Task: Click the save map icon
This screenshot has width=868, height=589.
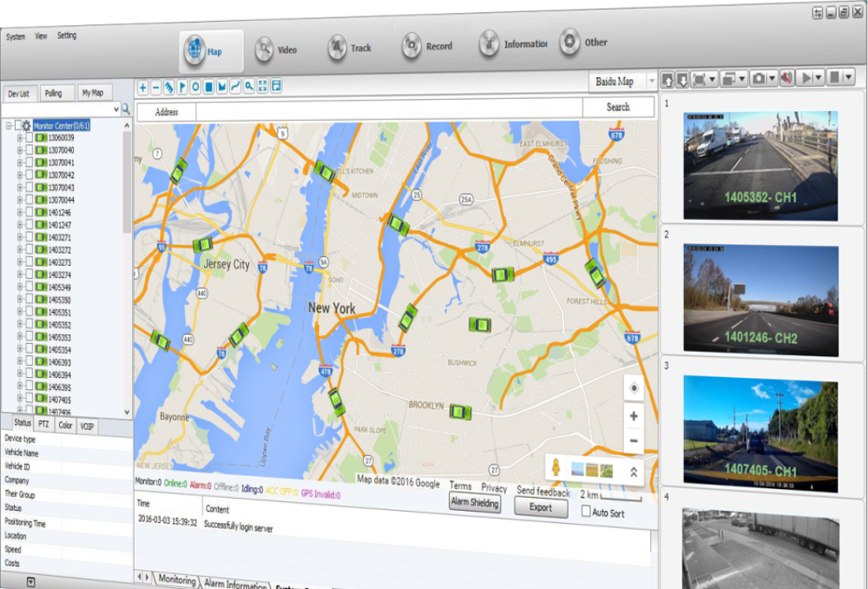Action: (x=276, y=86)
